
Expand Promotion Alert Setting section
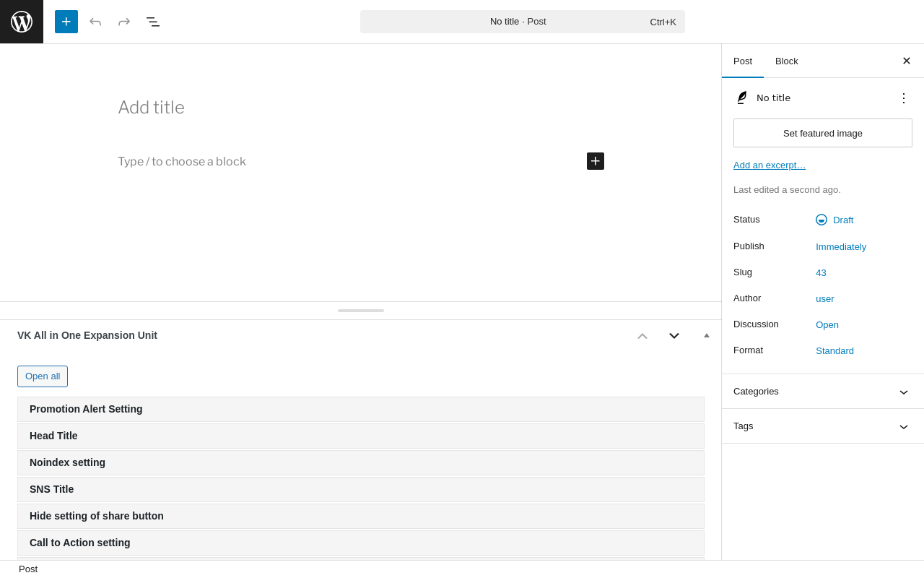click(x=361, y=409)
